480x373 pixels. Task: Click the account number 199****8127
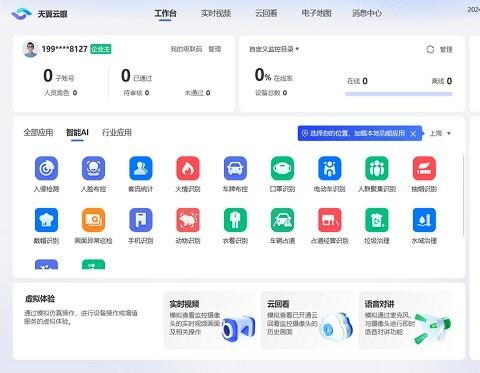click(x=65, y=49)
